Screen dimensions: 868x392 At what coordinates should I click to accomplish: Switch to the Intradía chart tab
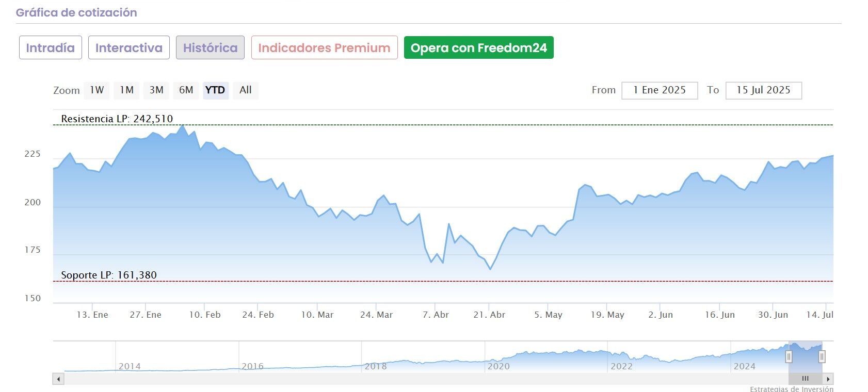[51, 48]
